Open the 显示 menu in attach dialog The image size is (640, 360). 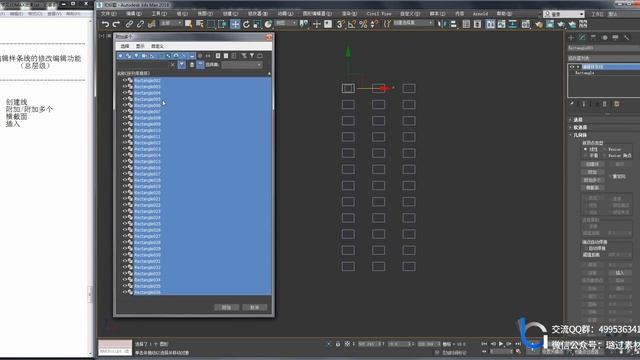140,46
